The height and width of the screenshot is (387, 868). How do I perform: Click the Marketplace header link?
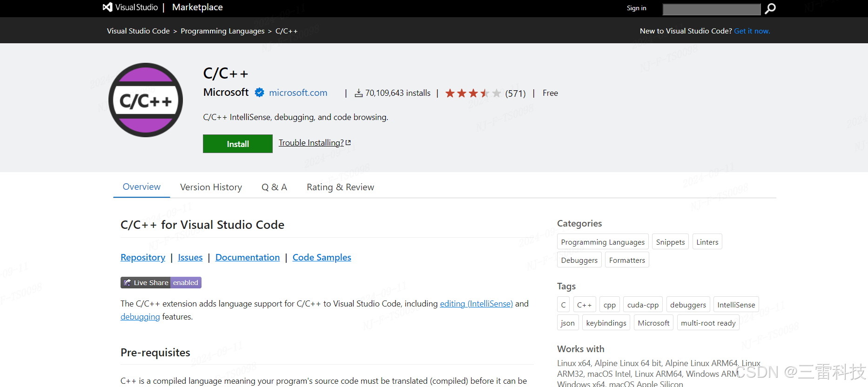197,7
